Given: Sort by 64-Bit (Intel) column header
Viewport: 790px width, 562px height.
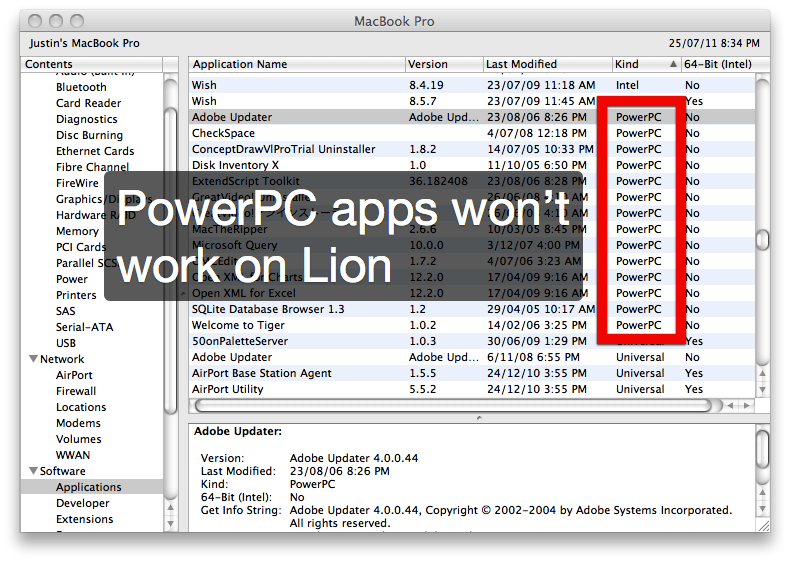Looking at the screenshot, I should point(725,64).
